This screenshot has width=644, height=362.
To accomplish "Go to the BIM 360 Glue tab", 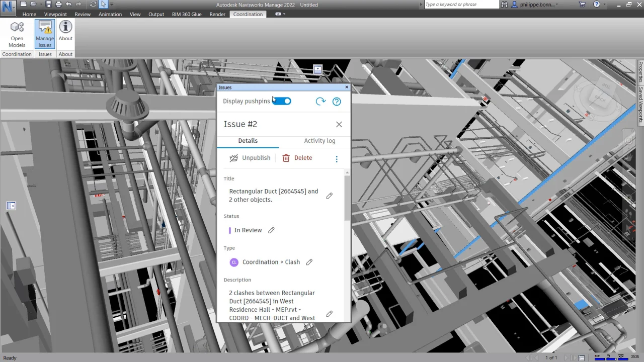I will [x=187, y=14].
